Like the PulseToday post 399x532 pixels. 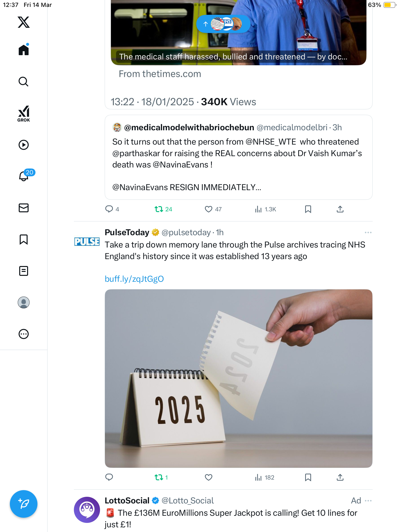(208, 477)
